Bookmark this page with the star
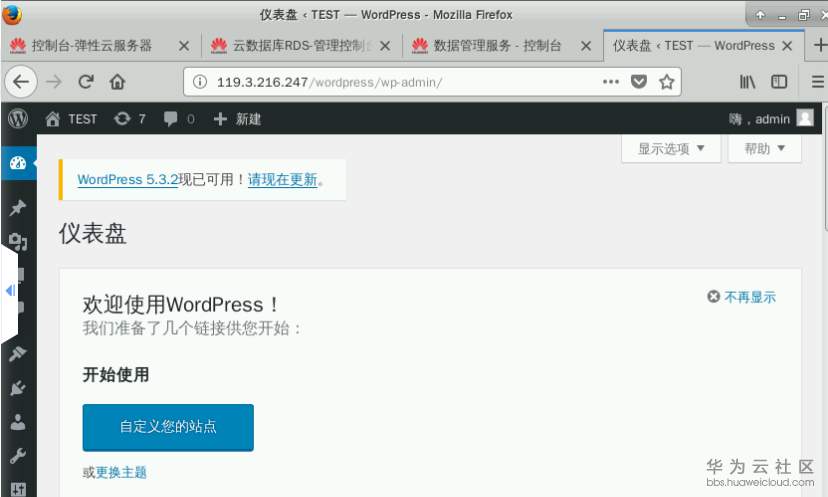This screenshot has width=828, height=497. [667, 81]
